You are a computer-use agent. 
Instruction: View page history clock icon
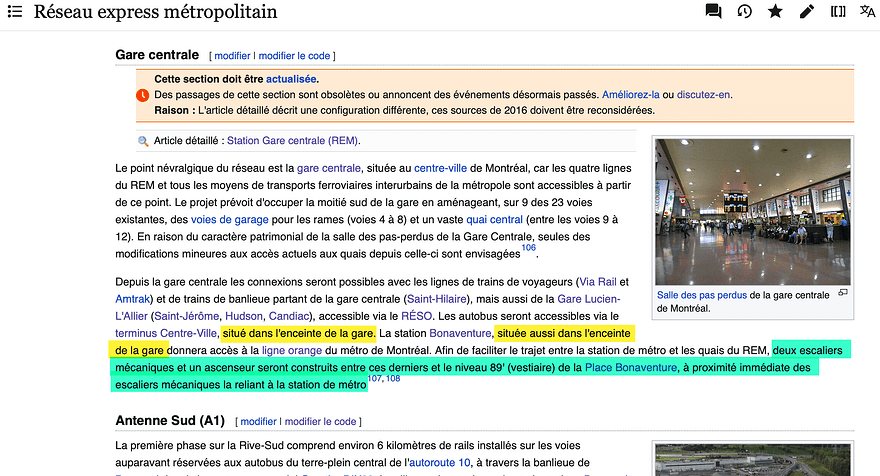(744, 12)
